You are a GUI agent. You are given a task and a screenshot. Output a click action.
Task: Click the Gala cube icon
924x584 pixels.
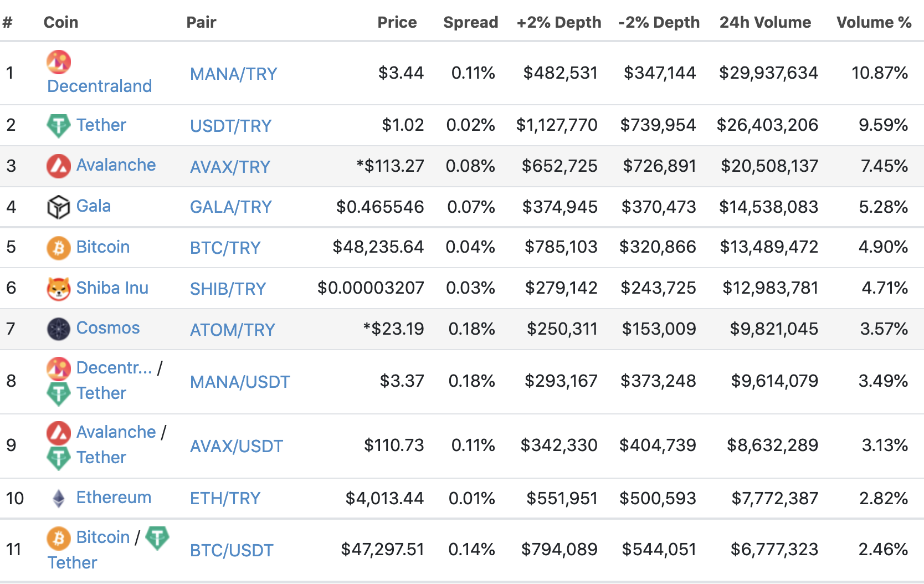click(x=59, y=207)
